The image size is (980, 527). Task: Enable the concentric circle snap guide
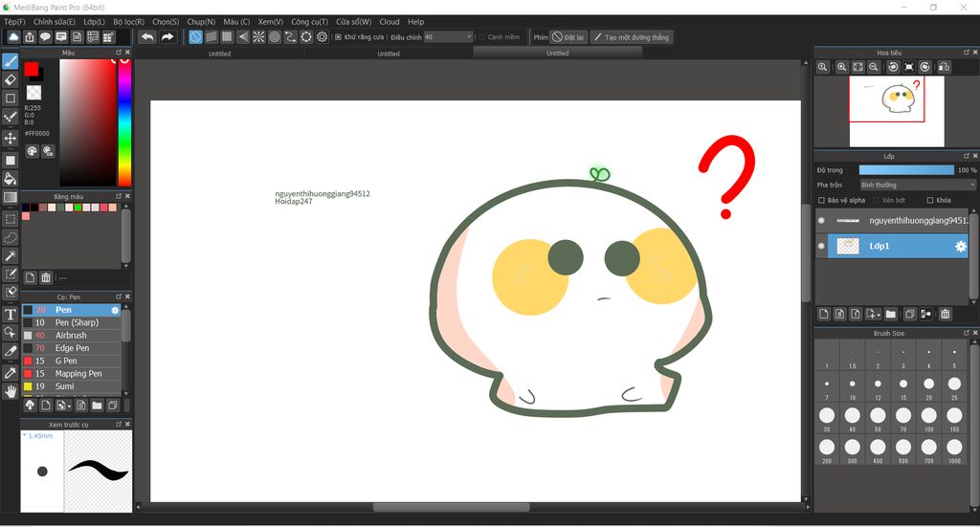coord(275,37)
